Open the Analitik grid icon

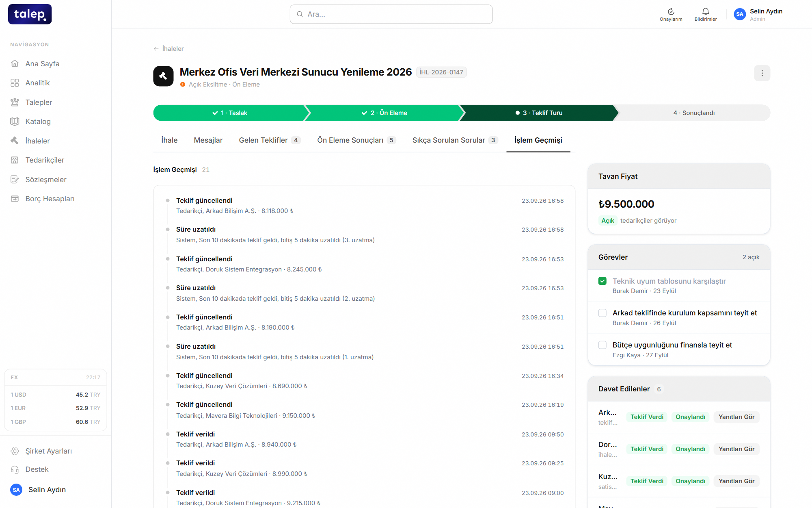coord(15,83)
